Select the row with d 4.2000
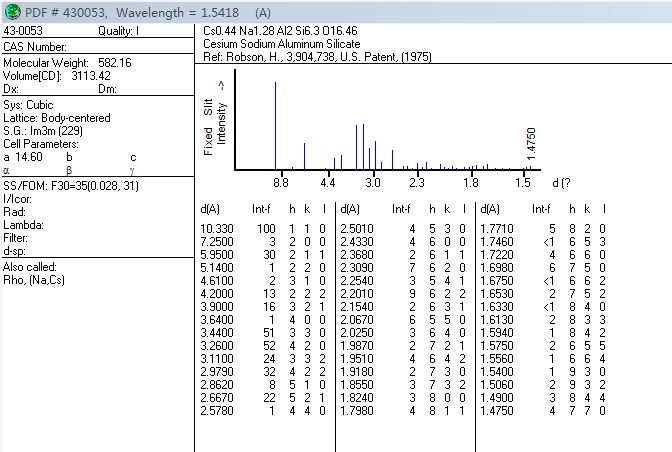This screenshot has height=452, width=672. pyautogui.click(x=263, y=294)
